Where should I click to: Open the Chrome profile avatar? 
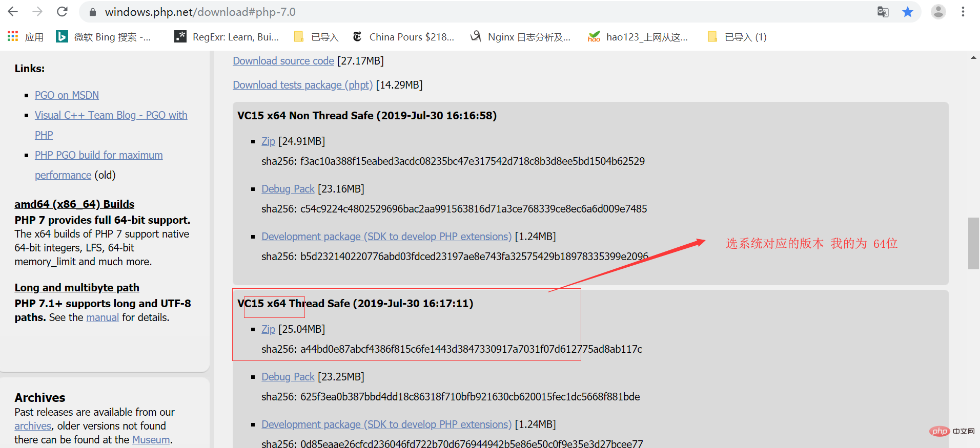pos(938,12)
